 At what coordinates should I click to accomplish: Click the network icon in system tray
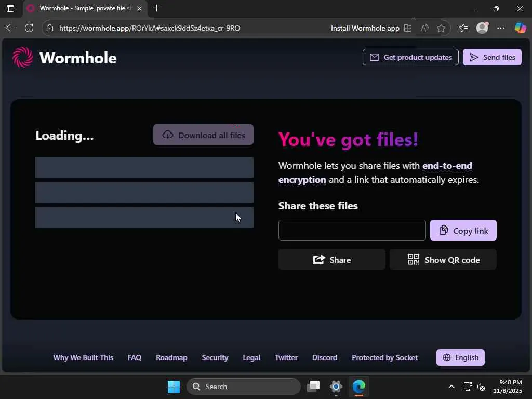click(x=468, y=387)
